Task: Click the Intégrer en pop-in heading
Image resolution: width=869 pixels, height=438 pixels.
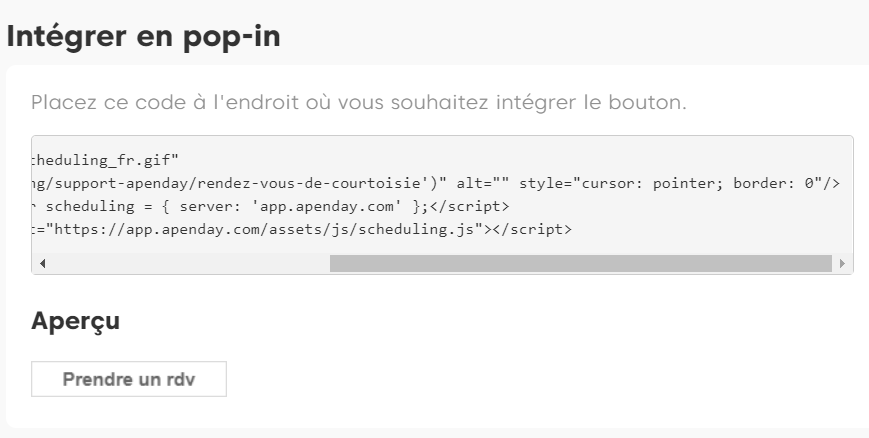Action: tap(142, 35)
